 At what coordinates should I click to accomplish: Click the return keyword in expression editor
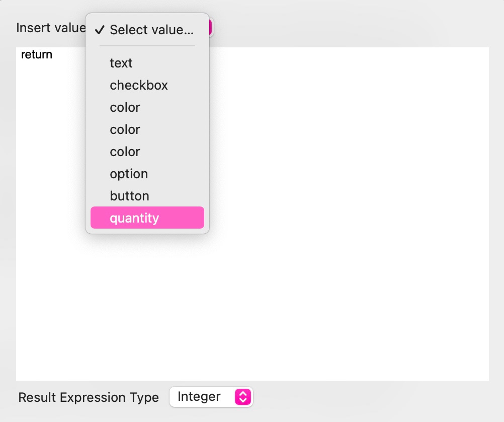pyautogui.click(x=37, y=54)
